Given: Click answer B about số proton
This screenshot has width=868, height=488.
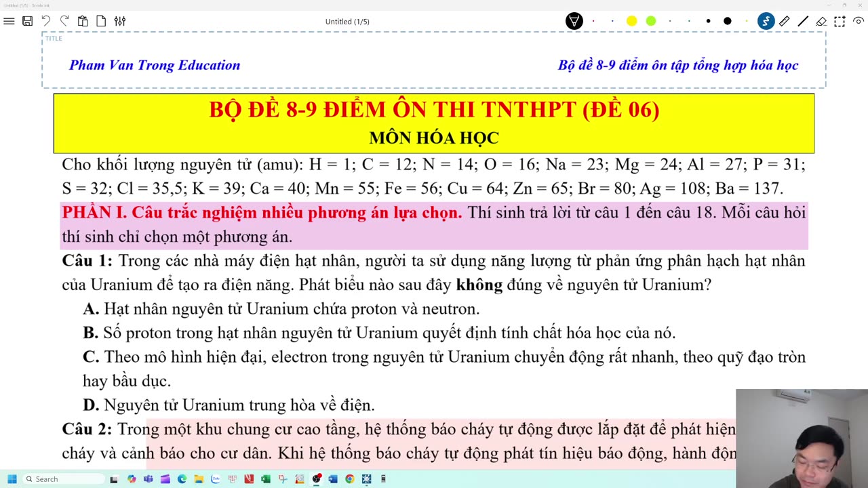Looking at the screenshot, I should (379, 333).
